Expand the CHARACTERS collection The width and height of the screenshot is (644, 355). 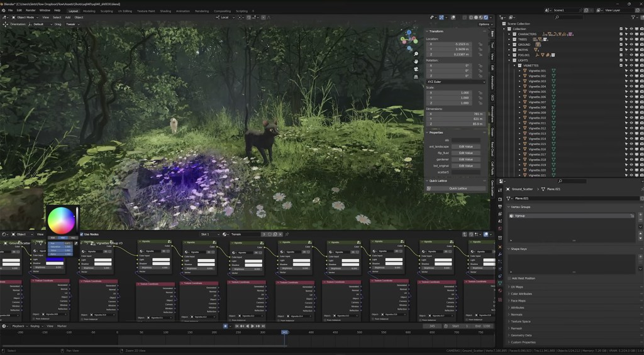[x=509, y=34]
